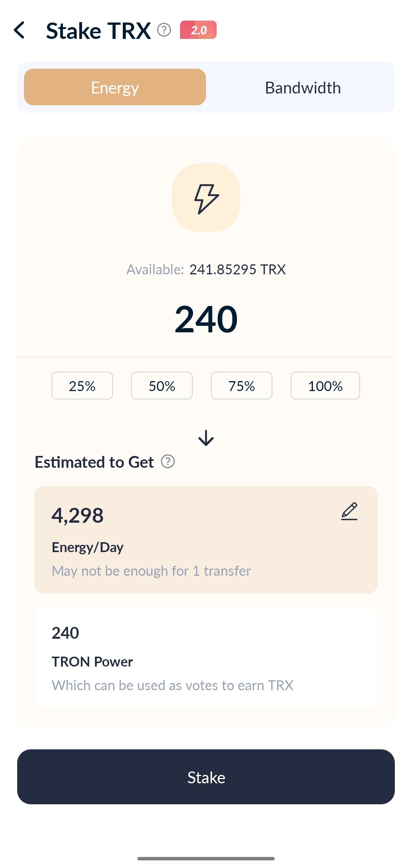Image resolution: width=412 pixels, height=868 pixels.
Task: Tap the red 2.0 version badge
Action: click(198, 30)
